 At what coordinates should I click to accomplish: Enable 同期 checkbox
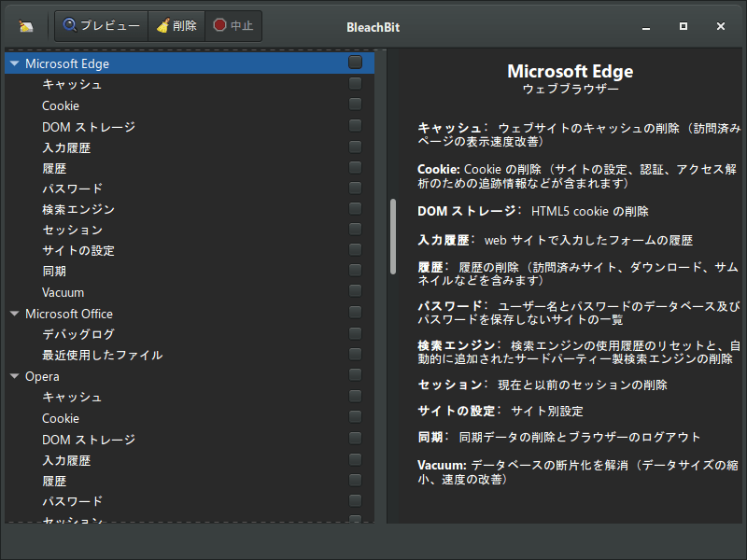click(355, 271)
